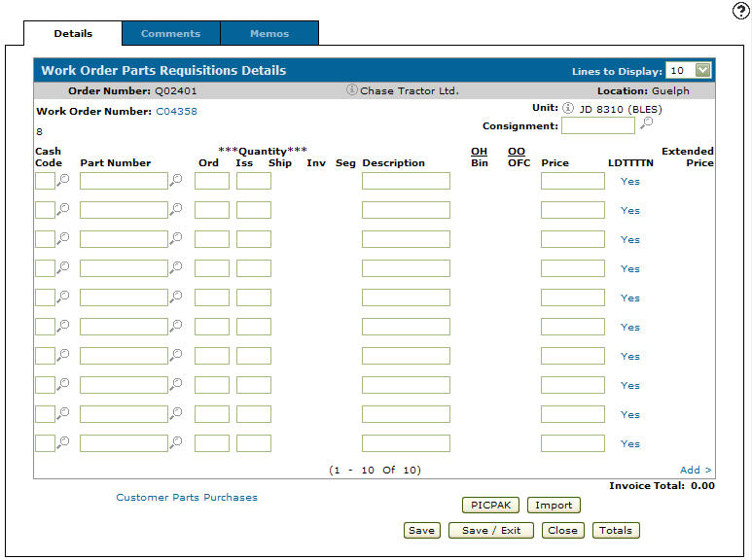Click the second row Yes link

629,210
